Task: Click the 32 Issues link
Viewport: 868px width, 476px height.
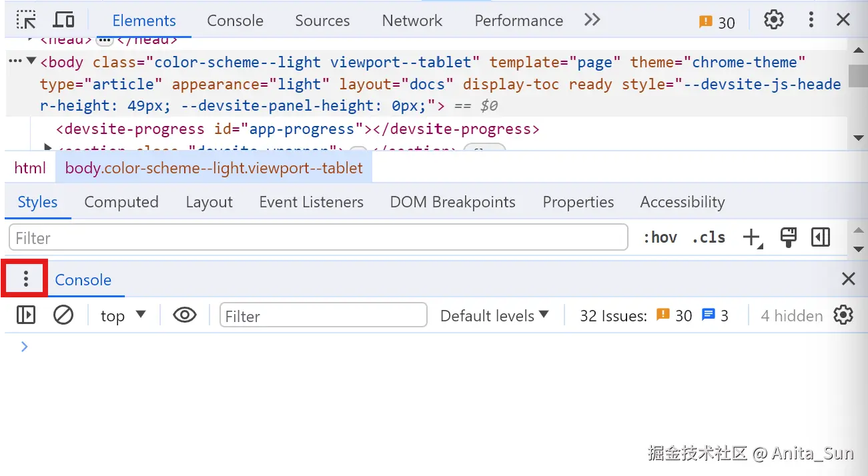Action: [x=613, y=315]
